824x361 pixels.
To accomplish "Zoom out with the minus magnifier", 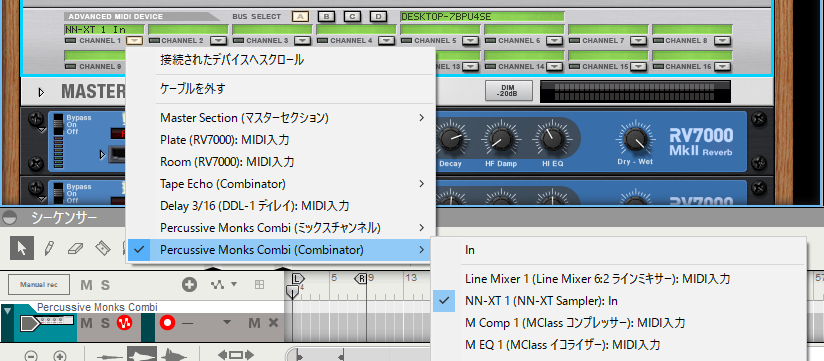I will click(x=31, y=356).
